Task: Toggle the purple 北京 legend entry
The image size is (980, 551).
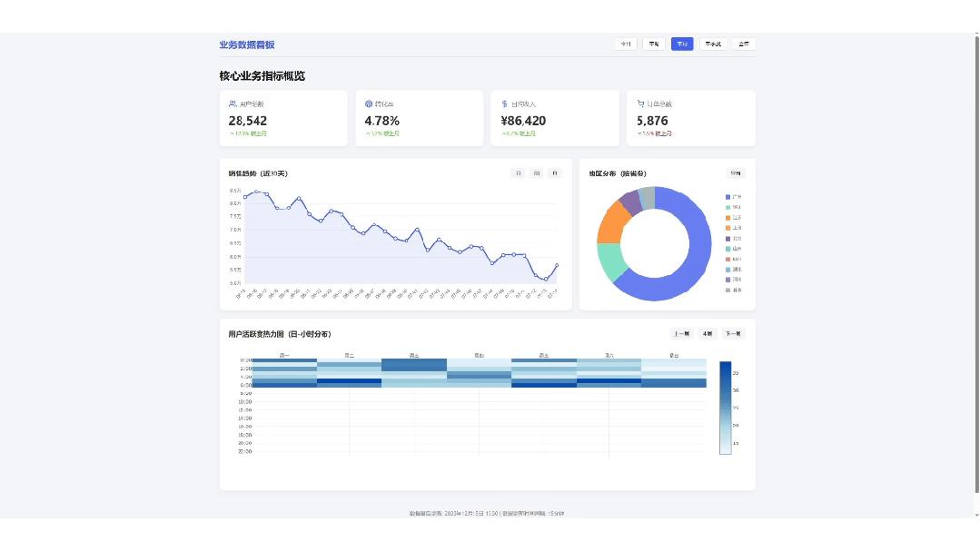Action: point(733,238)
